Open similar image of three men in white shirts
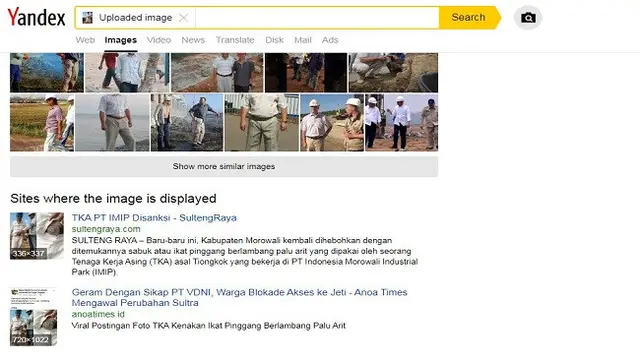Viewport: 640px width, 360px height. 402,123
